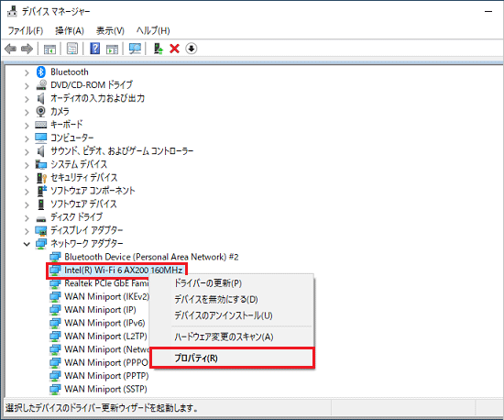Expand the Bluetooth category
504x420 pixels.
(x=27, y=72)
